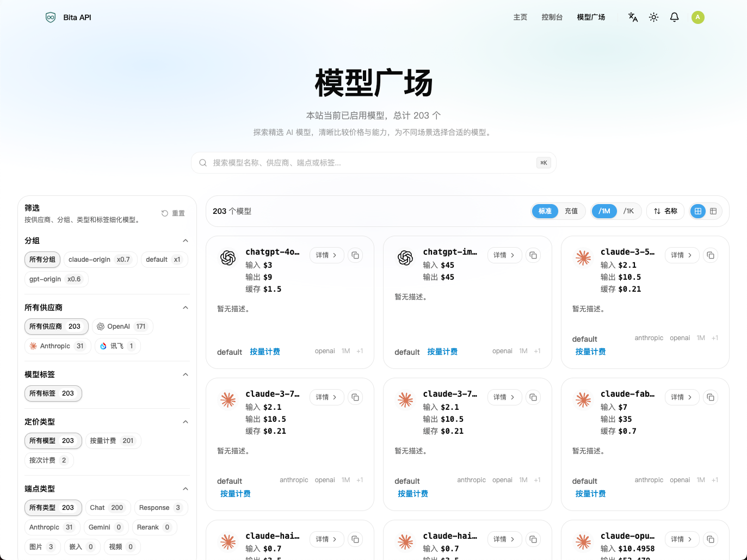Copy the claude-opu model name

point(711,539)
